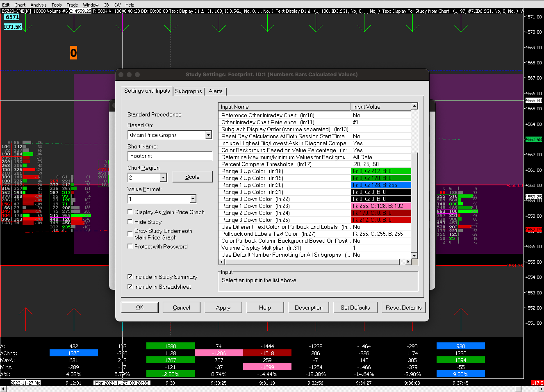Expand the Chart Region dropdown
Screen dimensions: 544x392
point(163,178)
